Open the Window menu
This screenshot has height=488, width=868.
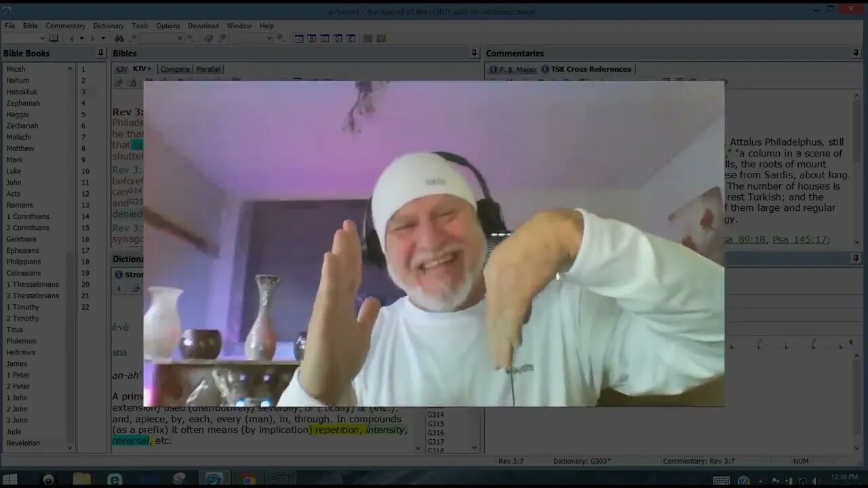239,26
